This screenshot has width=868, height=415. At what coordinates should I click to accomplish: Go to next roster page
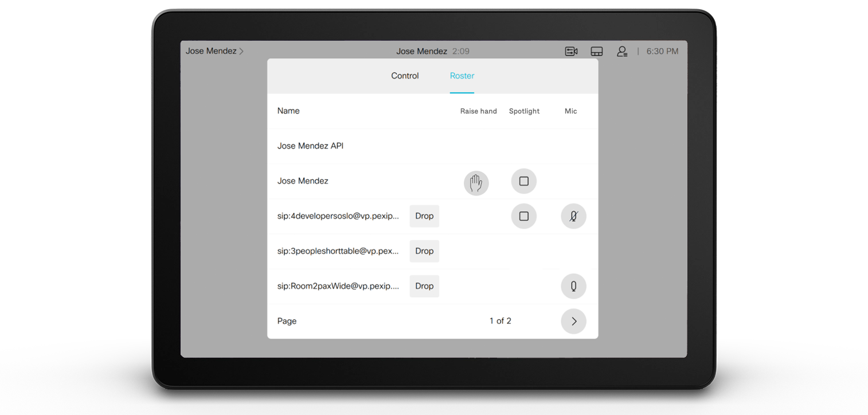(x=573, y=321)
